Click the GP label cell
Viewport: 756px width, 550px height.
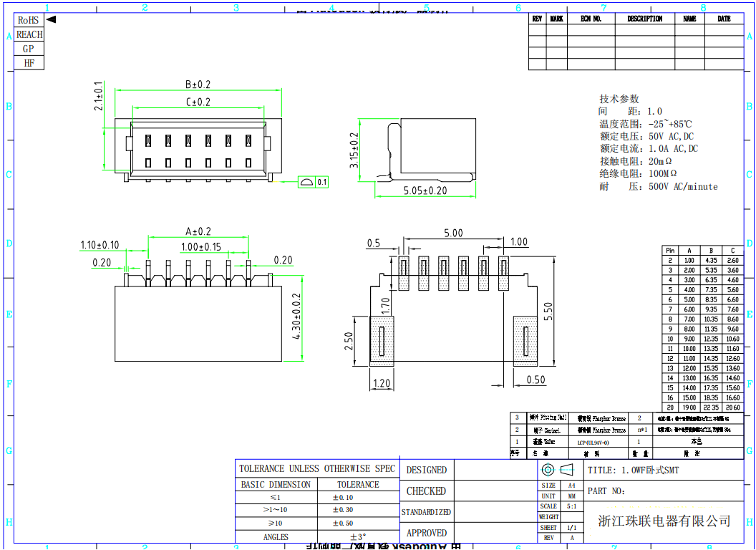click(x=29, y=49)
